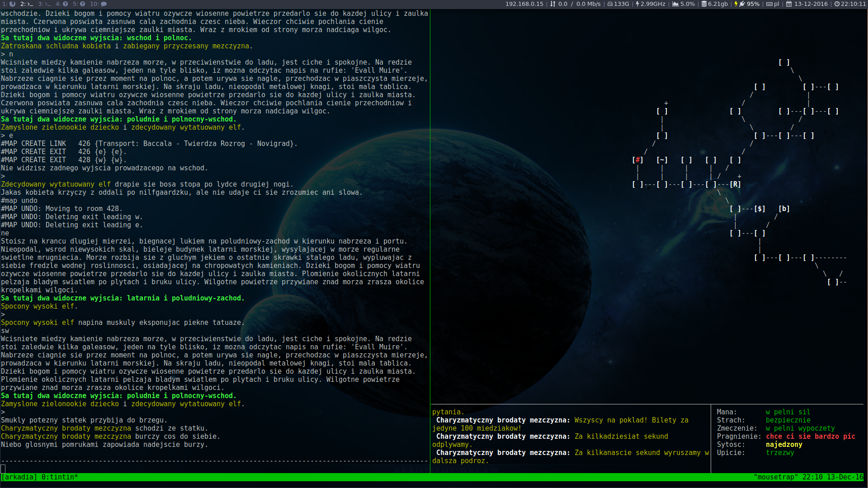Click '#MAP UNDO: Deleting exit leading w.'
This screenshot has width=868, height=488.
72,217
